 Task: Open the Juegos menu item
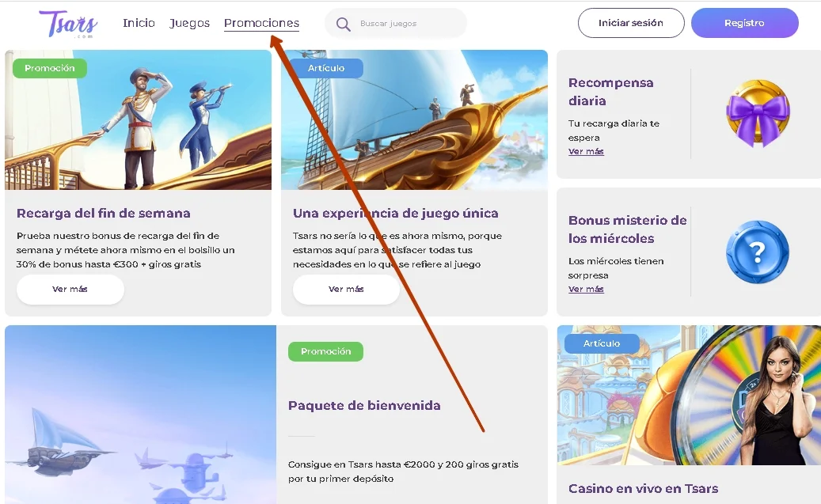tap(189, 23)
